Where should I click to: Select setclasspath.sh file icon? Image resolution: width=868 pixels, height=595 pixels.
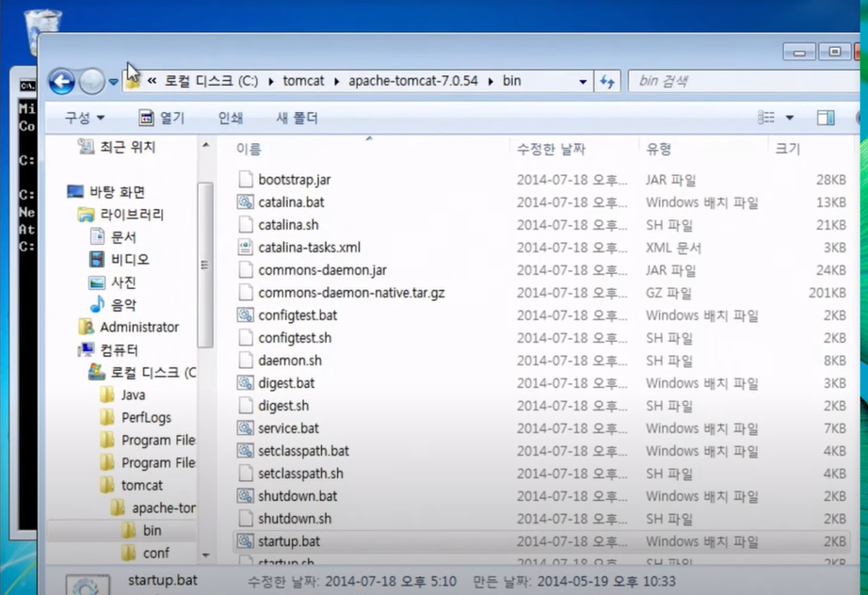point(245,474)
